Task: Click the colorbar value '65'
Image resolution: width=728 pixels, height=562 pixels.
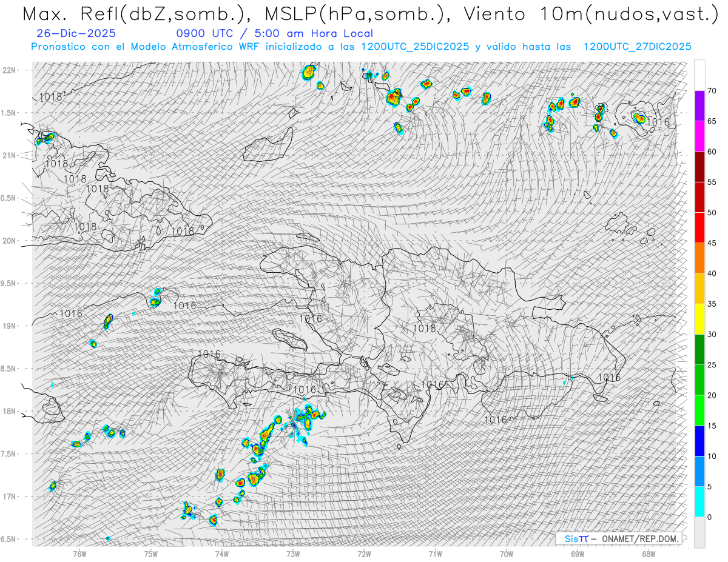Action: 712,121
